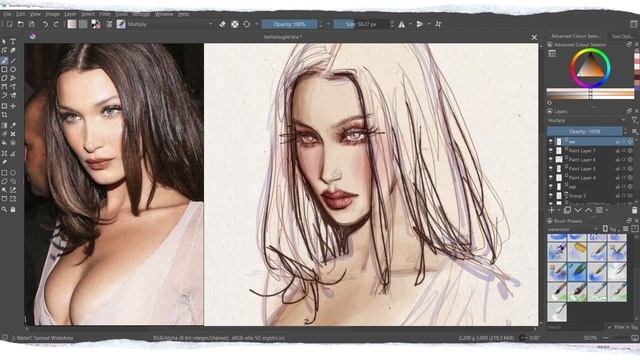Float the Layers docker panel
The width and height of the screenshot is (640, 360).
pyautogui.click(x=629, y=111)
